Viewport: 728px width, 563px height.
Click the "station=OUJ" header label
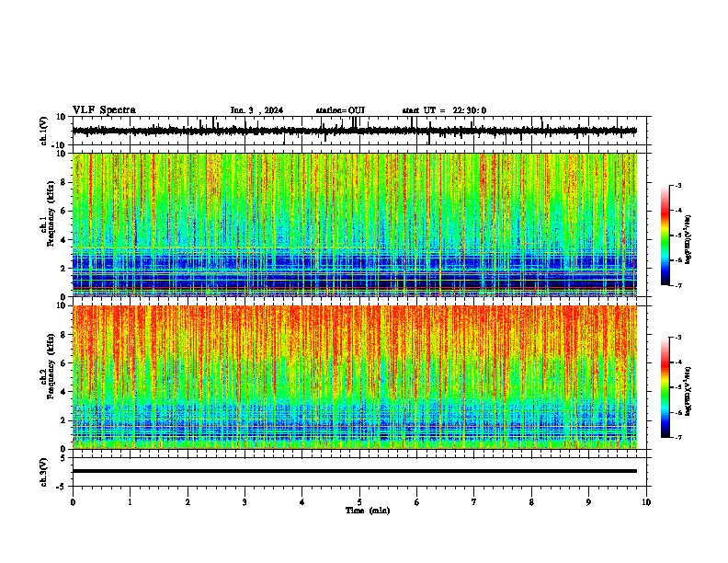(x=340, y=110)
